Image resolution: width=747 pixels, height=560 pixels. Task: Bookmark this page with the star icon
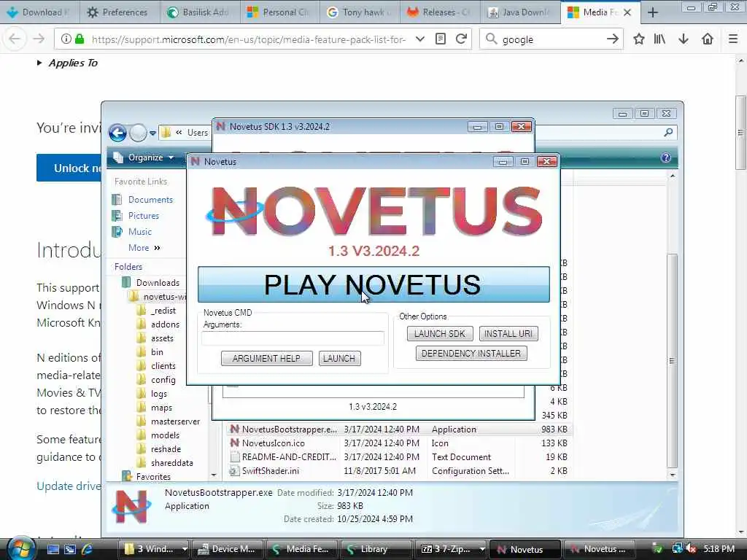(639, 39)
